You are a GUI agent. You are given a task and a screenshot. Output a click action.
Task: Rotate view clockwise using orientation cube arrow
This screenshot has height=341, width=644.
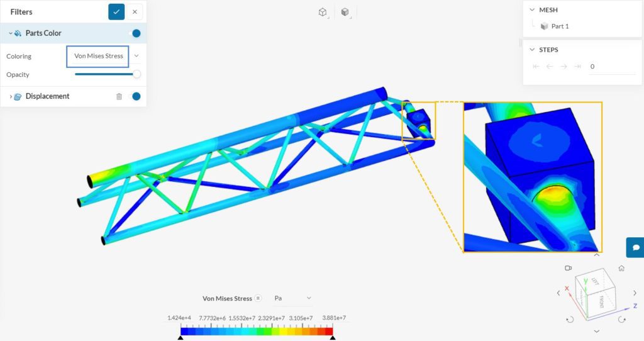(622, 320)
